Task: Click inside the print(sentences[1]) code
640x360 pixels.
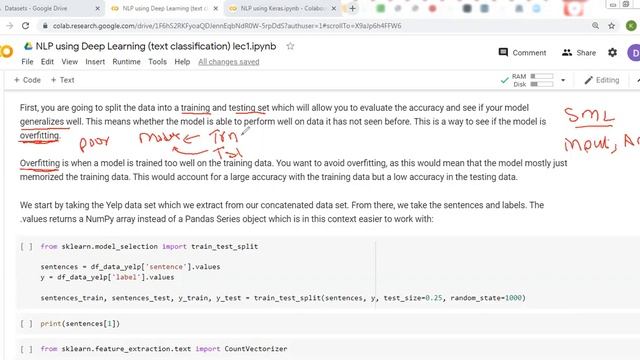Action: tap(80, 324)
